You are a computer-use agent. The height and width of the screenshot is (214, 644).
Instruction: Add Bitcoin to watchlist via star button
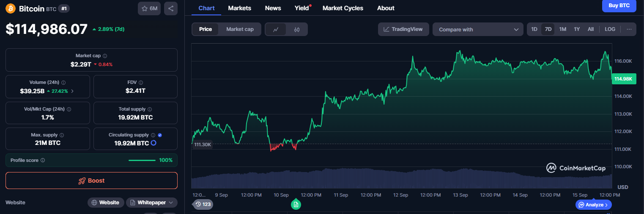coord(149,8)
